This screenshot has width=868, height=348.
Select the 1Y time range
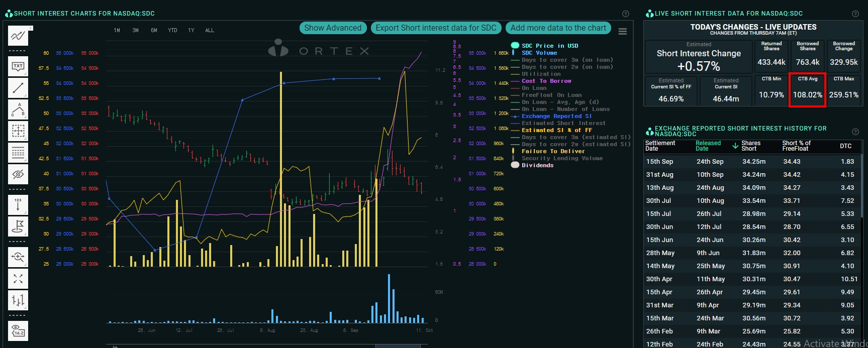click(191, 30)
